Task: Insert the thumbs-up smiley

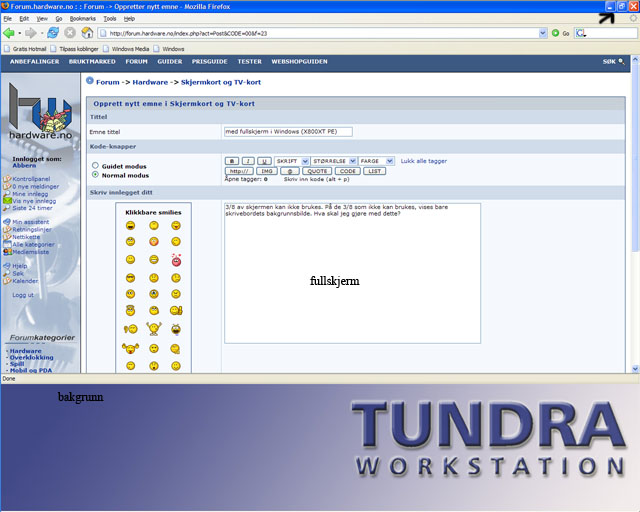Action: point(176,311)
